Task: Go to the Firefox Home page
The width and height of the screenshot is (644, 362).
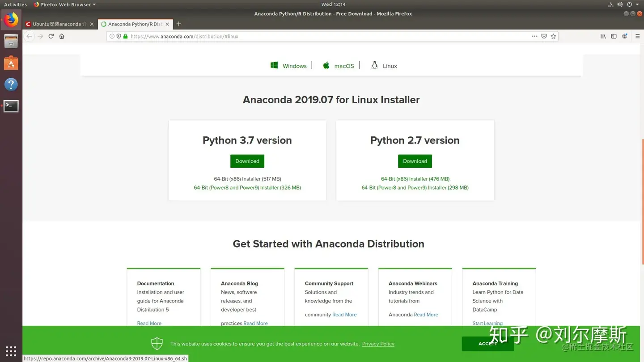Action: (62, 36)
